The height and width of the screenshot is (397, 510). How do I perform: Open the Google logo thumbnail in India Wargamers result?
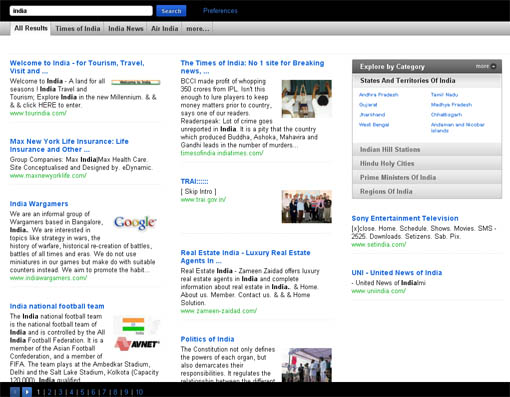pos(135,222)
